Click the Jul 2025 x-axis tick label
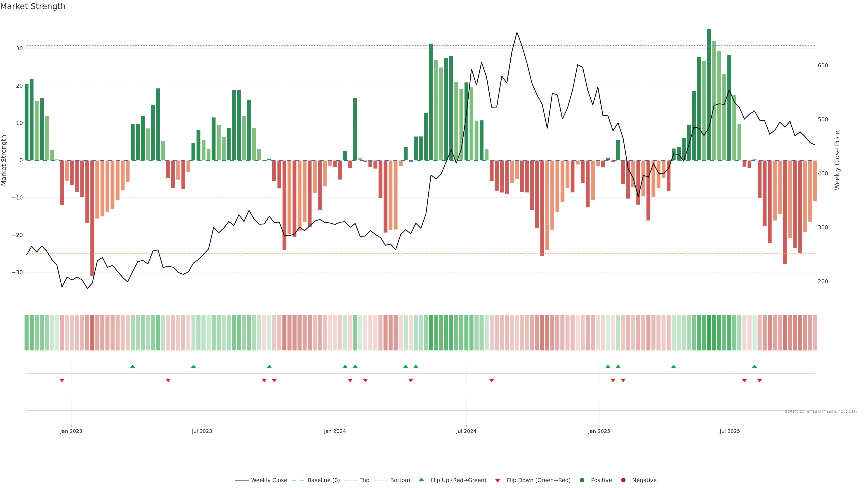868x488 pixels. pos(729,431)
